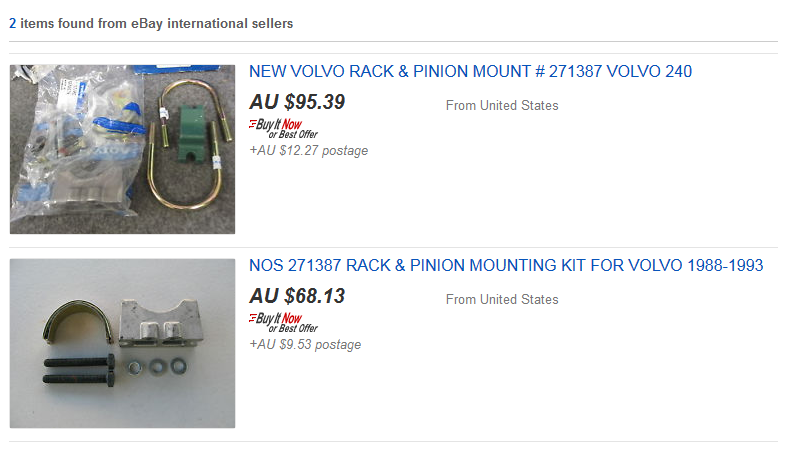Viewport: 785px width, 451px height.
Task: Select the AU $68.13 price
Action: [297, 296]
